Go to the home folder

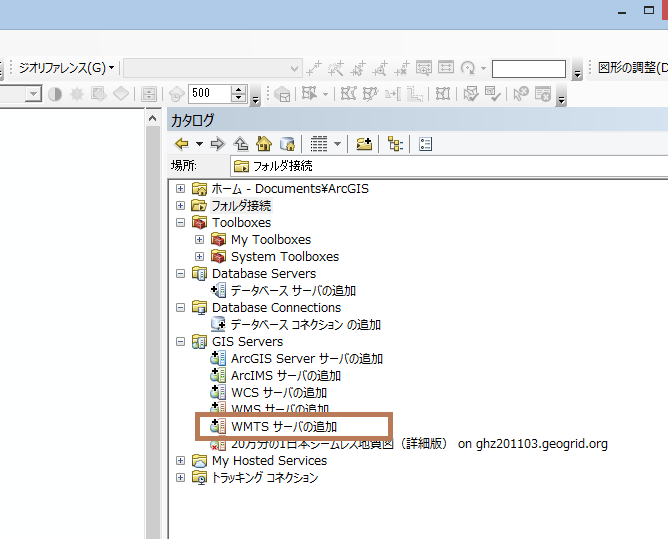[x=264, y=144]
